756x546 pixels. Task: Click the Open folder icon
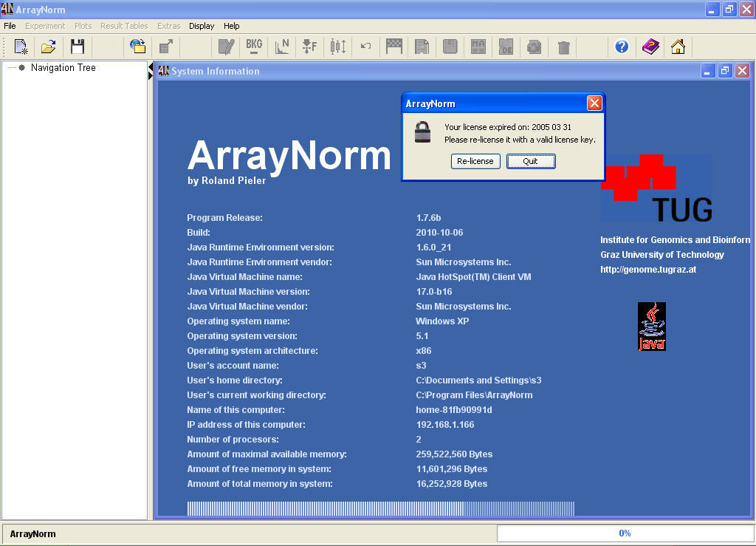[x=48, y=47]
